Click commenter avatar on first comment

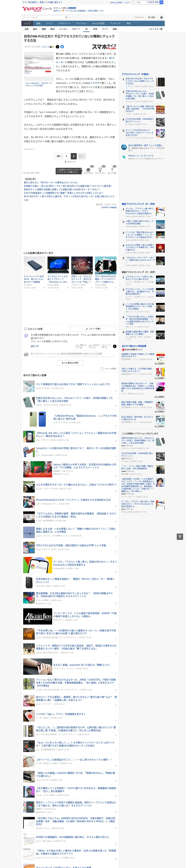coord(26,336)
